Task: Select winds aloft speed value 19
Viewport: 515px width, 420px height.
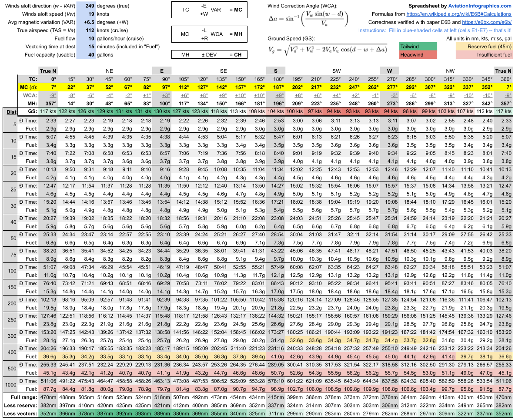Action: [x=86, y=14]
